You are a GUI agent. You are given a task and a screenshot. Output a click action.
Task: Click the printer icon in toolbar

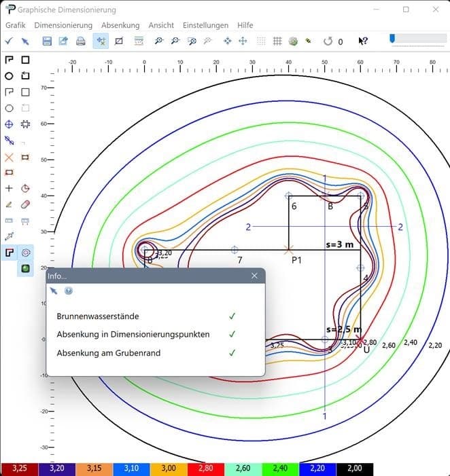(x=80, y=41)
